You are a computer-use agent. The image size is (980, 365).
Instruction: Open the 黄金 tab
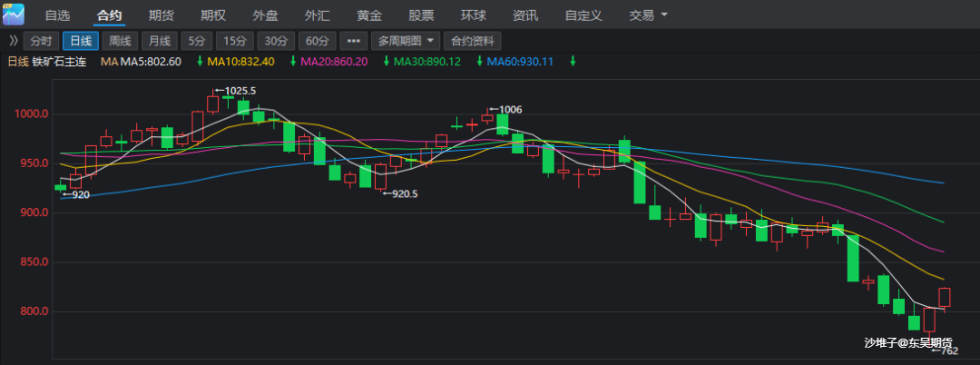click(x=368, y=15)
